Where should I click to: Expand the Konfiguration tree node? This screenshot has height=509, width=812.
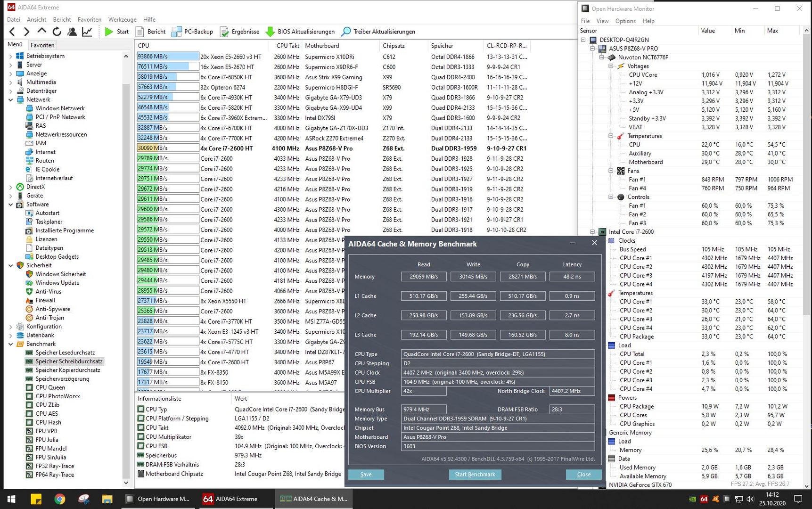(11, 327)
